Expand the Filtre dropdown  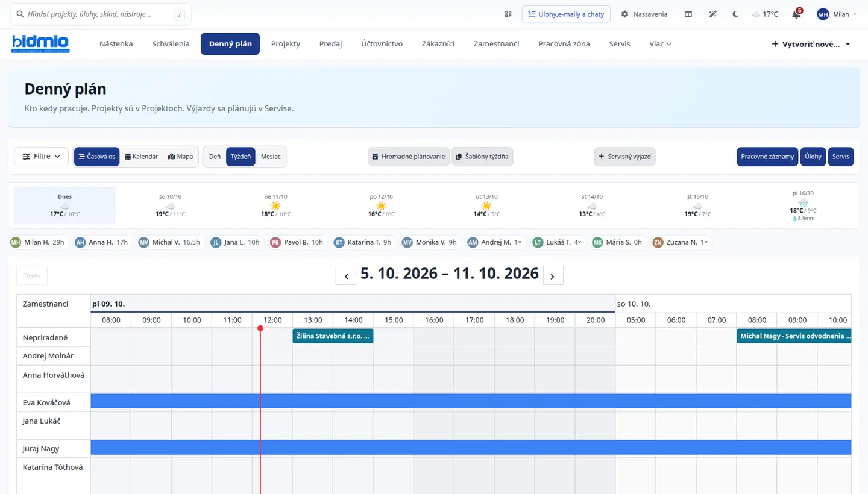click(x=42, y=157)
